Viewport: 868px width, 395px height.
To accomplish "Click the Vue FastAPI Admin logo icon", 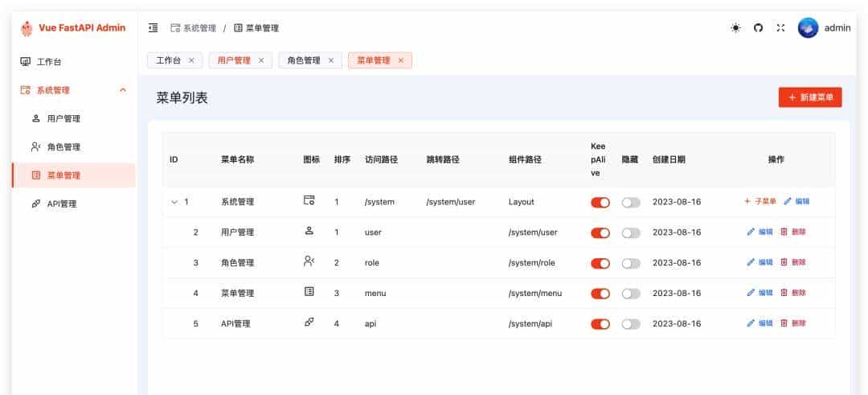I will click(27, 28).
